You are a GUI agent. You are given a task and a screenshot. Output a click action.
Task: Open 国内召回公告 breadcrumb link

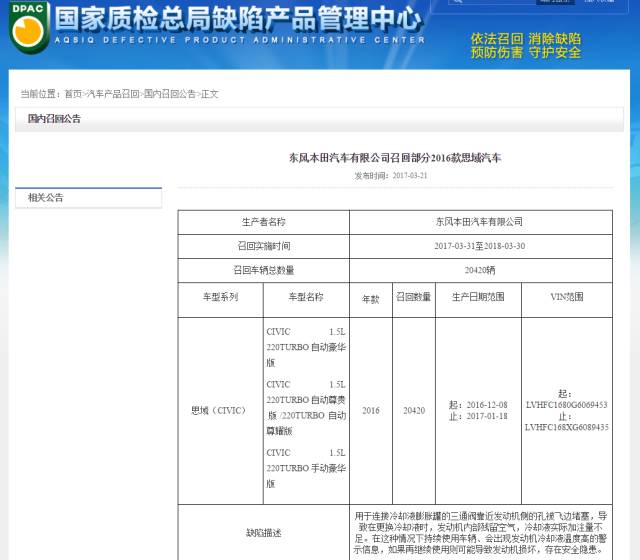click(170, 94)
